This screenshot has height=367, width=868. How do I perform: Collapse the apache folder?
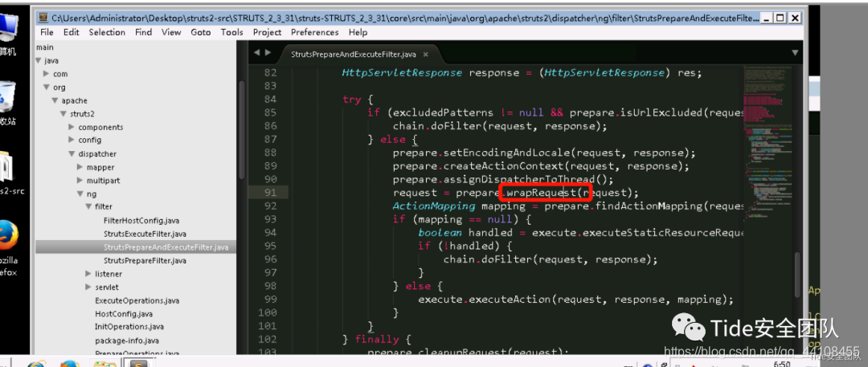[x=55, y=100]
